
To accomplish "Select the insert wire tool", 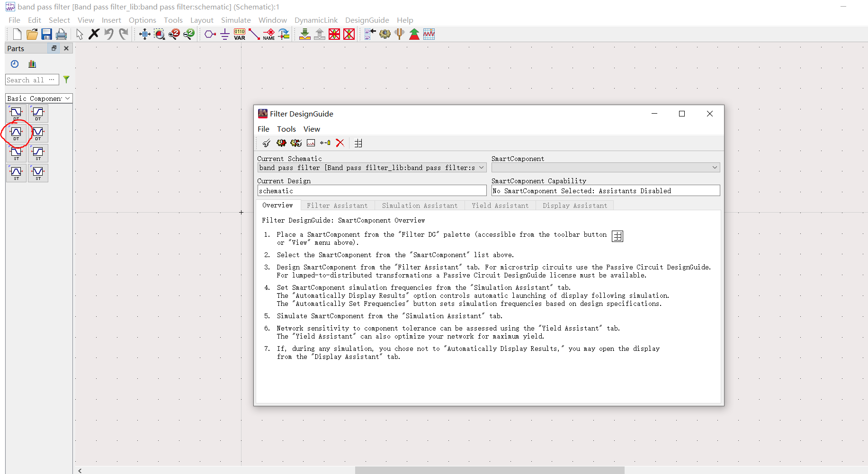I will coord(254,34).
